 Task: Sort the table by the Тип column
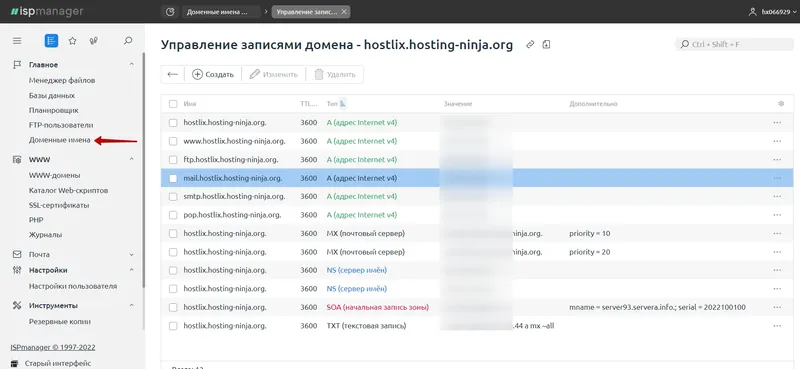point(332,104)
